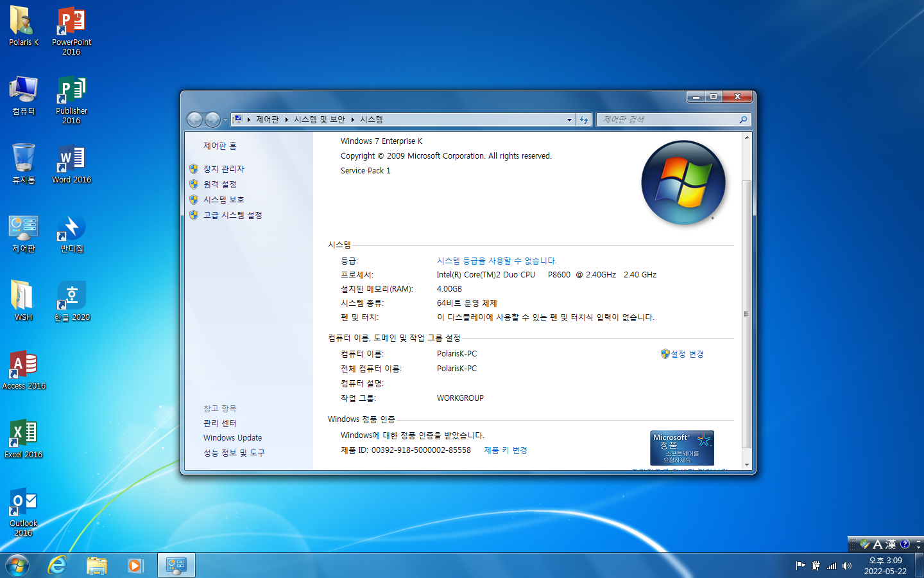Open Windows Media Player from taskbar
This screenshot has height=578, width=924.
point(135,565)
